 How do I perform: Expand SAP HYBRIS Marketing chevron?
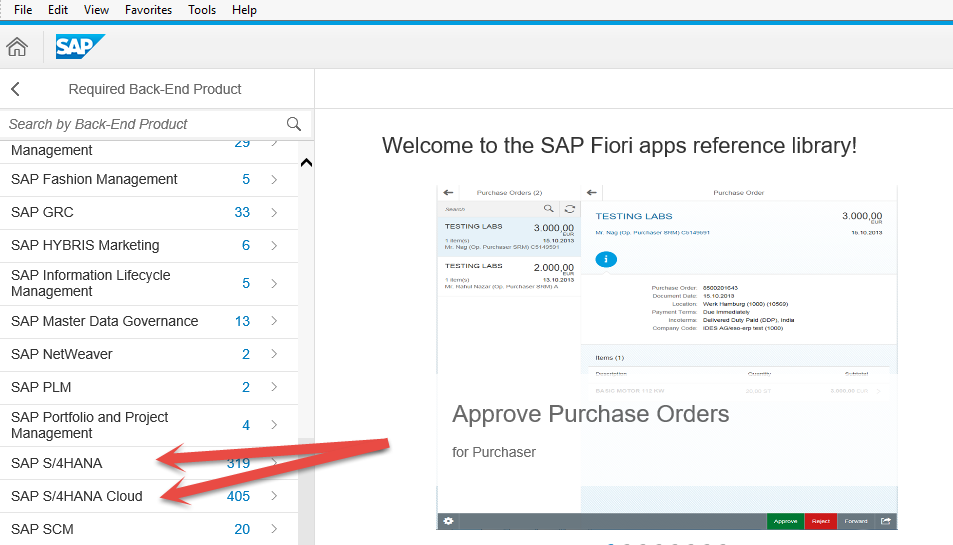(274, 245)
